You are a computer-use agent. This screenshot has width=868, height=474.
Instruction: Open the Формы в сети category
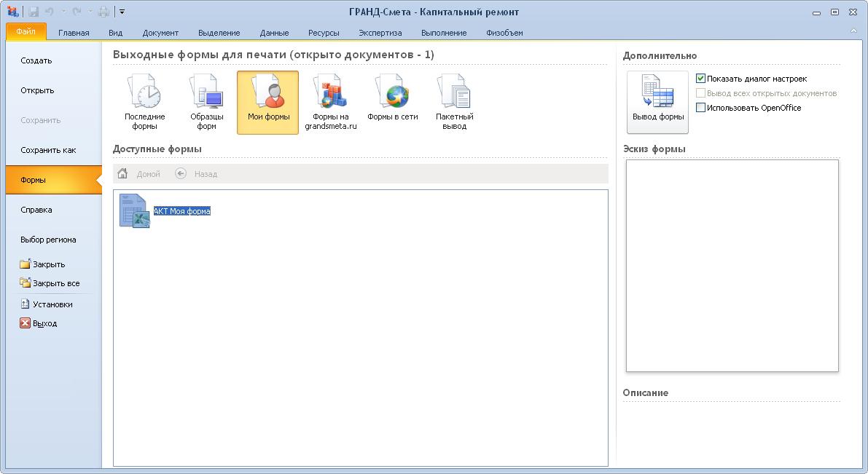pyautogui.click(x=393, y=103)
